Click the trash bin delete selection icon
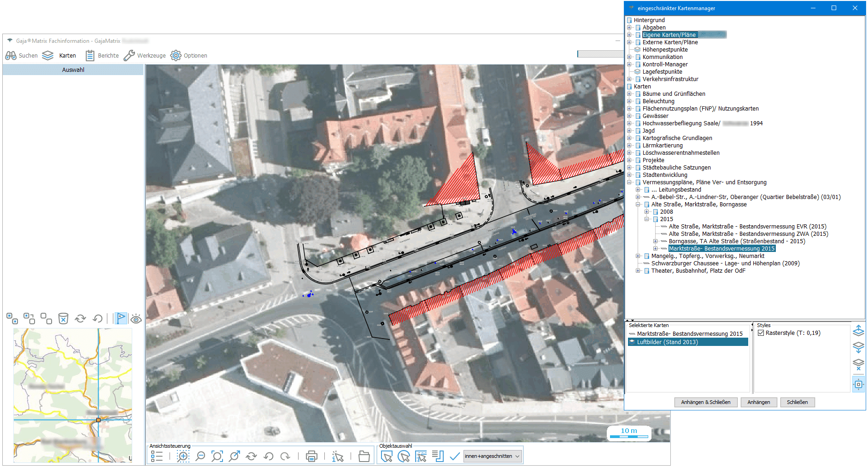 click(x=63, y=318)
